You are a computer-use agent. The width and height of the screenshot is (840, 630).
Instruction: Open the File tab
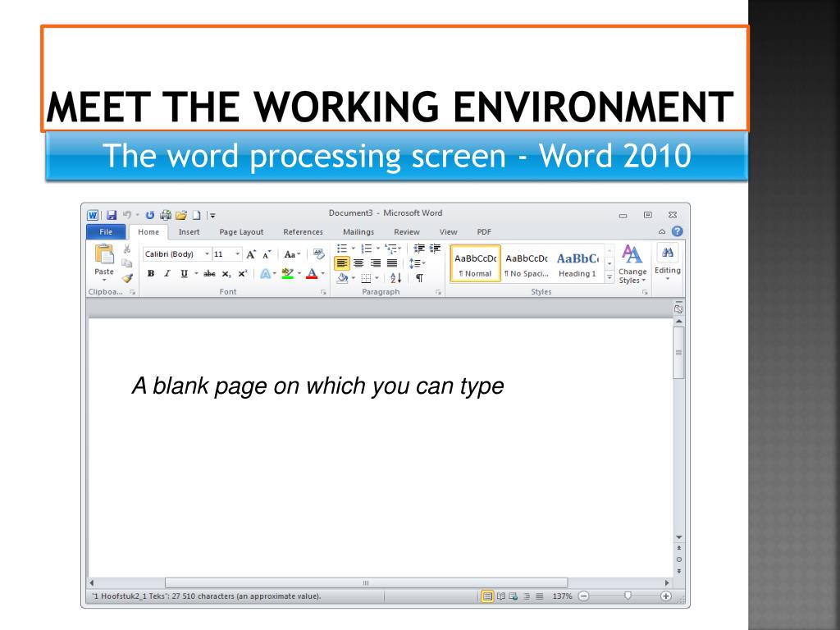[x=106, y=232]
